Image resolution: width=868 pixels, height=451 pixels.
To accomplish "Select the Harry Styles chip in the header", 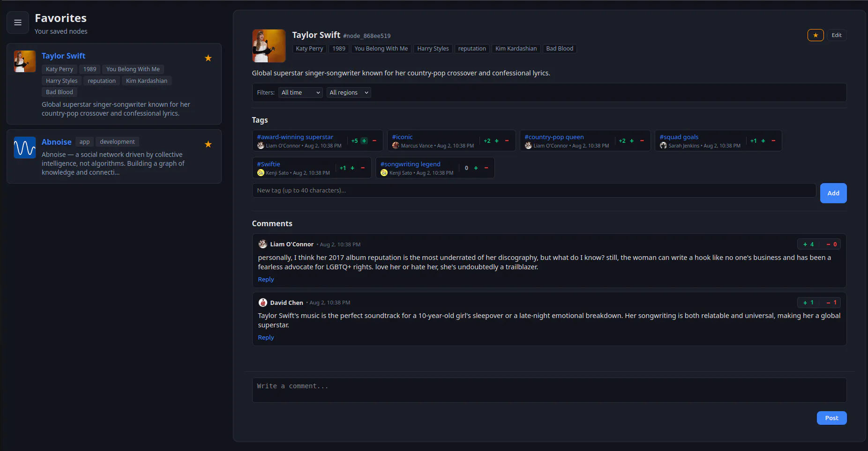I will point(433,49).
